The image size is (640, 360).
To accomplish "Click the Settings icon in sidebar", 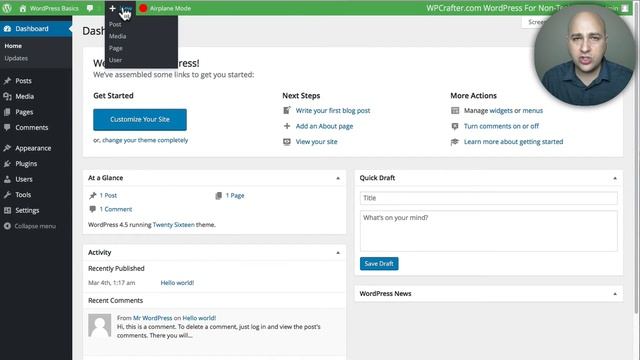I will point(7,210).
